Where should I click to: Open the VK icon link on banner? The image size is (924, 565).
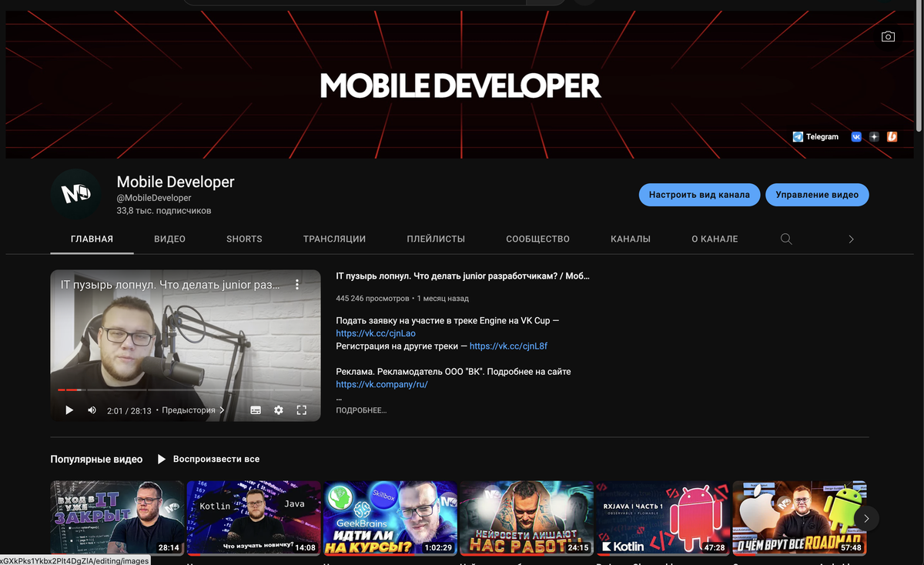click(x=856, y=136)
